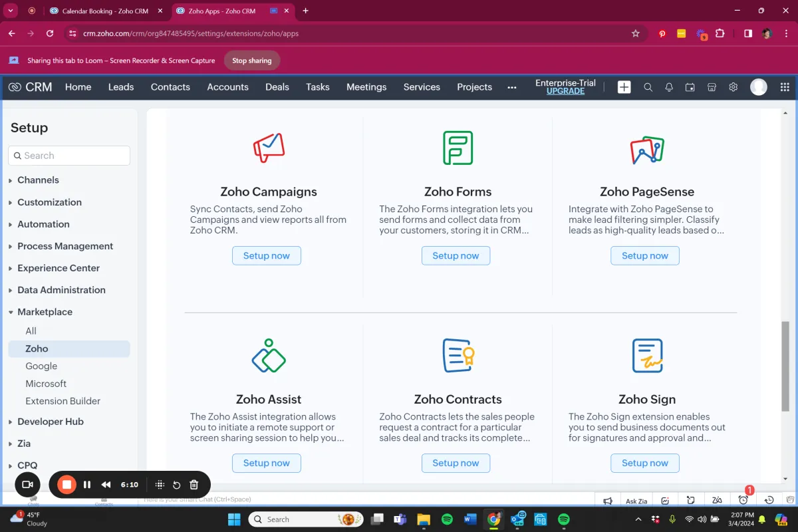Open the Meetings module tab
The image size is (798, 532).
point(366,87)
